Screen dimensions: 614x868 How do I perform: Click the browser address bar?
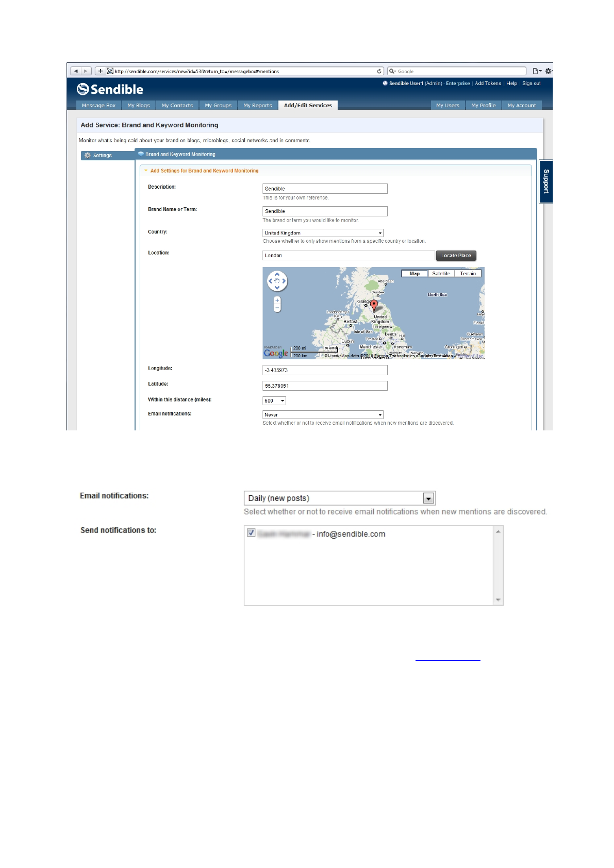click(x=245, y=71)
